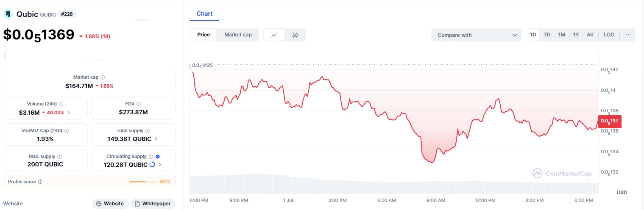Click the Profile score progress bar
The image size is (644, 210).
point(142,182)
